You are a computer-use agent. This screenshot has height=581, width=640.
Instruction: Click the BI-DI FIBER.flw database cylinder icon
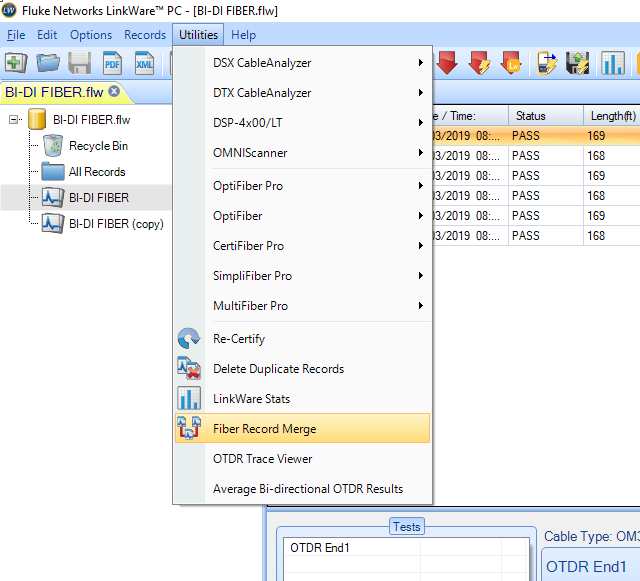pos(37,119)
